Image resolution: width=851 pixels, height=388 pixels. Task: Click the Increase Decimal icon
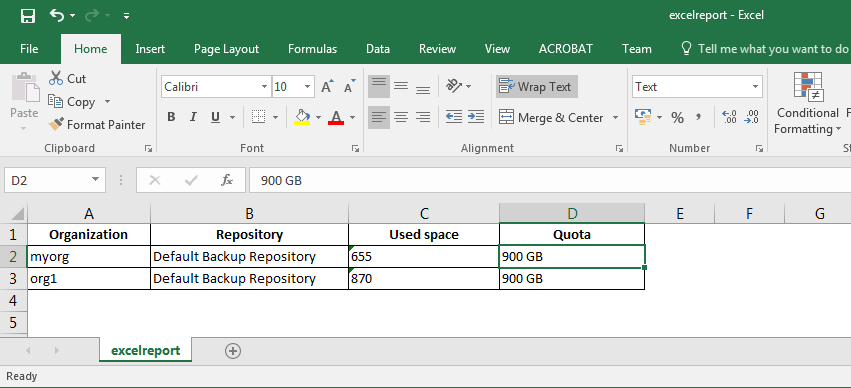click(729, 117)
